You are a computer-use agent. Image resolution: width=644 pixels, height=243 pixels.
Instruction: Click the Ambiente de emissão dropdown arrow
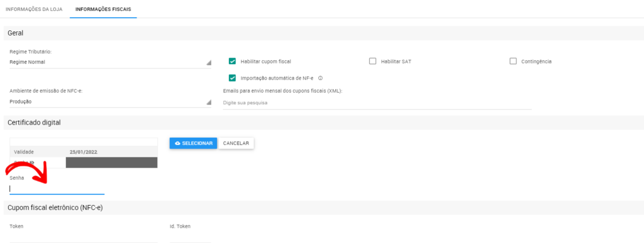208,102
